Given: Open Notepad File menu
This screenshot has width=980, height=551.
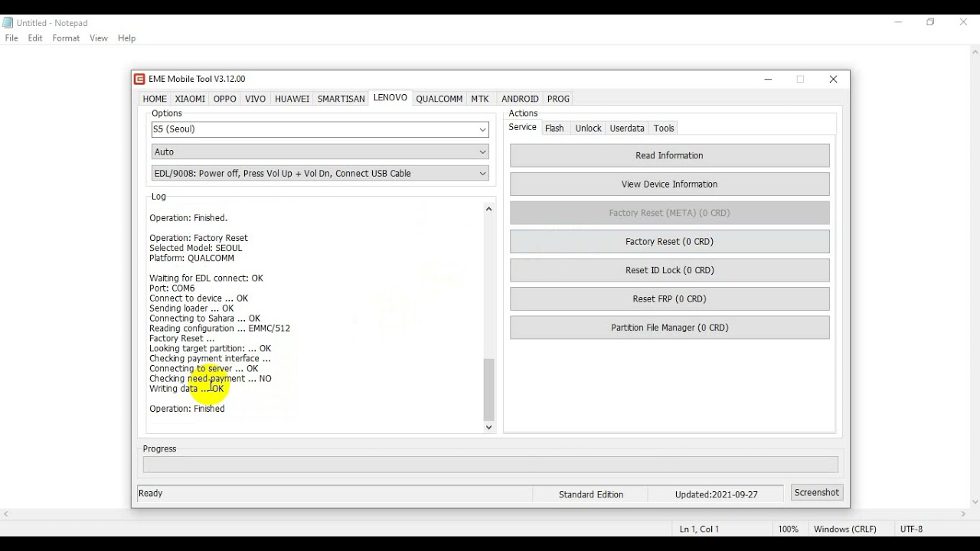Looking at the screenshot, I should pos(11,38).
